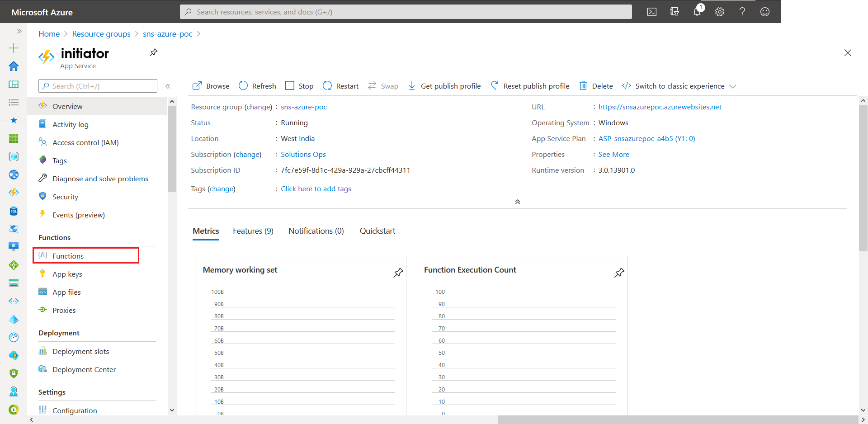The image size is (868, 424).
Task: Open the ASP-snsazurepoc-a4b5 App Service Plan link
Action: 647,139
